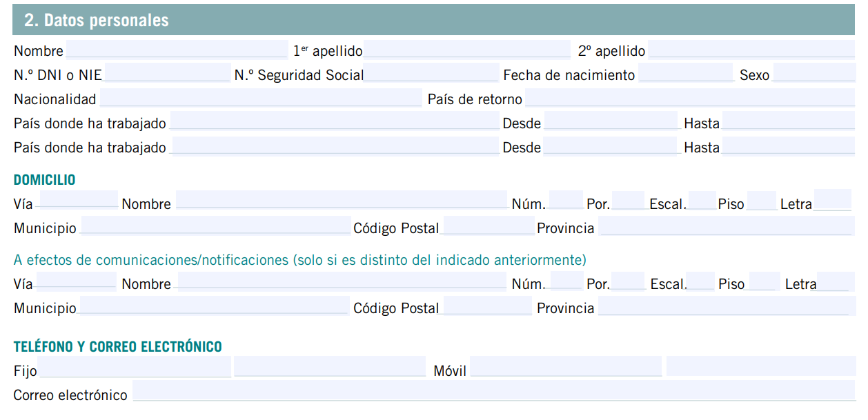Select the second Fijo phone field before Móvil
868x420 pixels.
[x=331, y=366]
